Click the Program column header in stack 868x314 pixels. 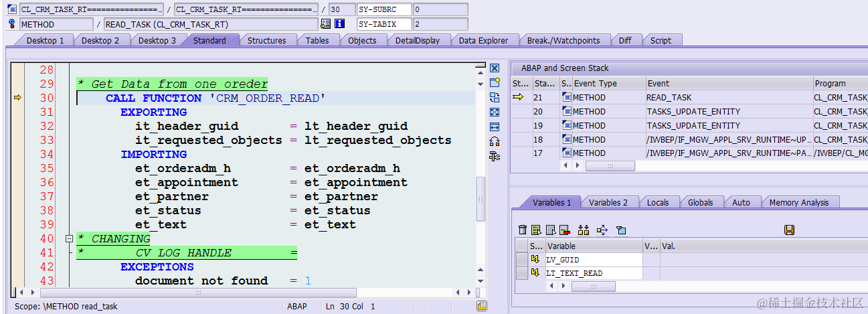(840, 84)
